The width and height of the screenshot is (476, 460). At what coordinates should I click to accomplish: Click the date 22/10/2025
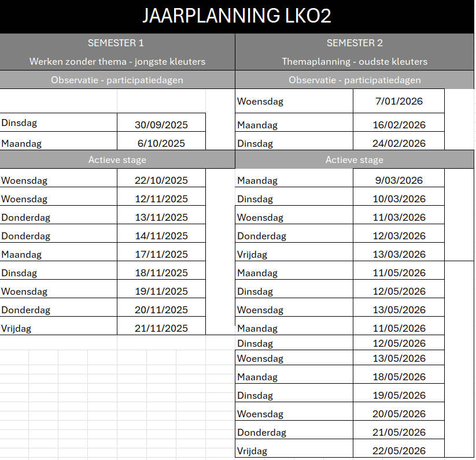pyautogui.click(x=161, y=180)
